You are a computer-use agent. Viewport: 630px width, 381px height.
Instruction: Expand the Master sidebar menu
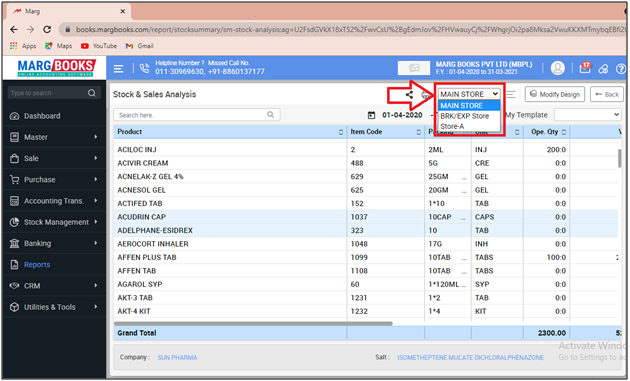(54, 137)
